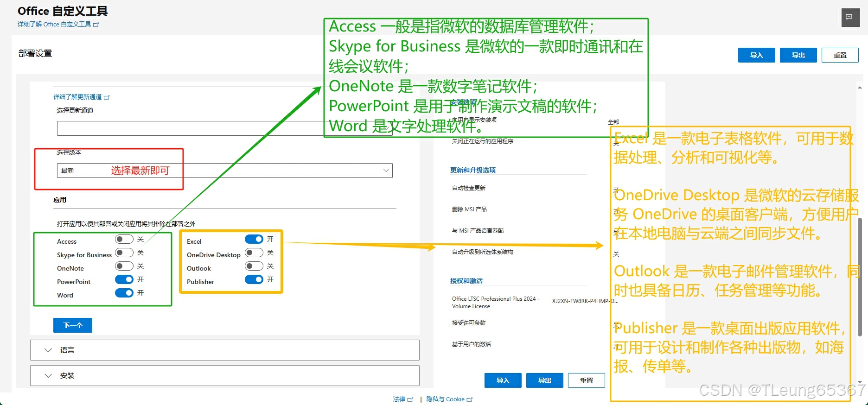Image resolution: width=868 pixels, height=405 pixels.
Task: Click the Office LTSC Professional Plus 2024 entry
Action: click(x=496, y=302)
